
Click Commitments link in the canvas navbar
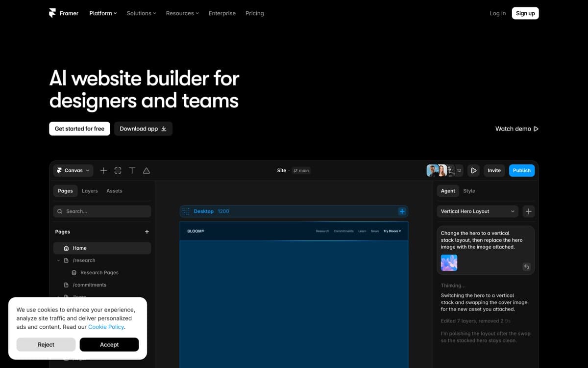[x=343, y=231]
